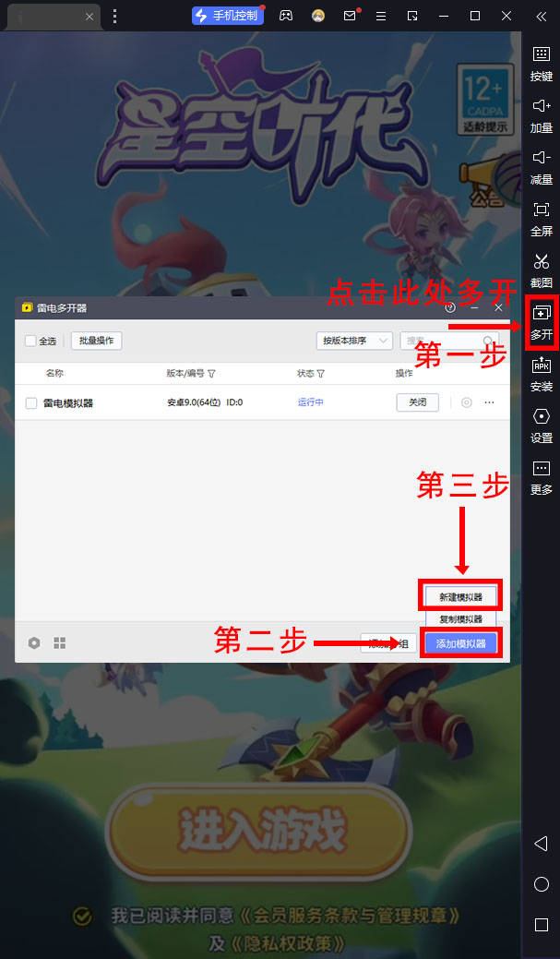Open the 多开 multi-instance tool
The height and width of the screenshot is (959, 560).
pyautogui.click(x=541, y=322)
